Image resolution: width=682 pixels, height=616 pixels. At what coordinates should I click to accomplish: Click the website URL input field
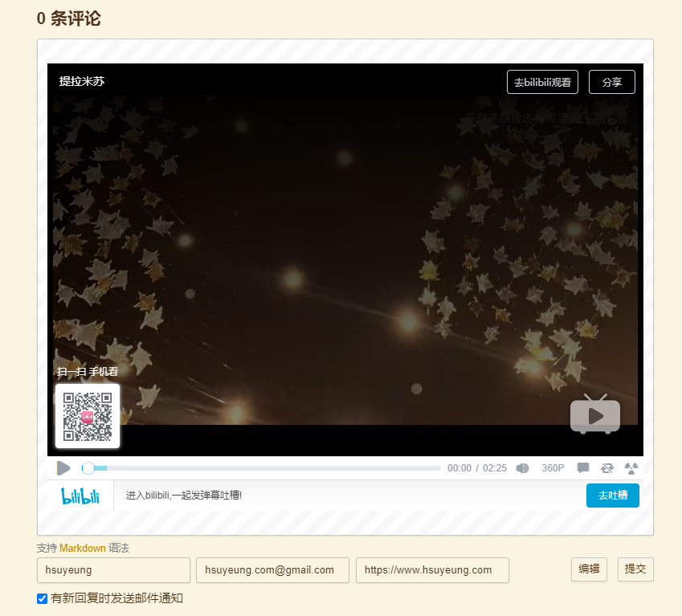tap(432, 570)
